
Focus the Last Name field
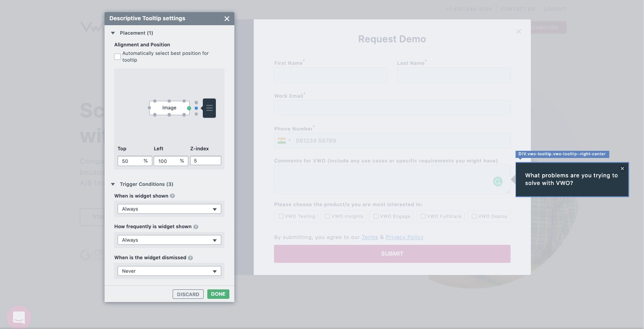[454, 75]
